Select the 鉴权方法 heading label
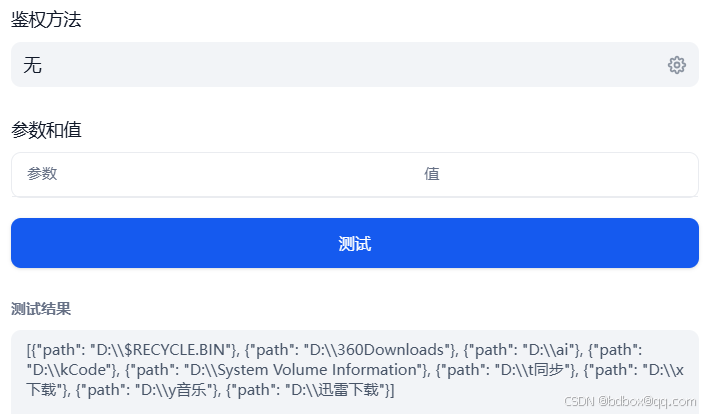Image resolution: width=714 pixels, height=414 pixels. click(46, 20)
